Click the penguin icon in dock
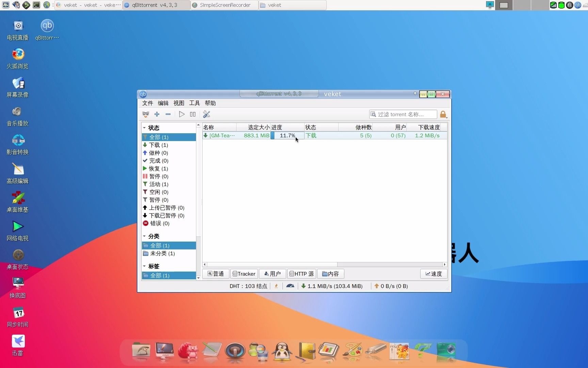The height and width of the screenshot is (368, 588). click(x=282, y=352)
